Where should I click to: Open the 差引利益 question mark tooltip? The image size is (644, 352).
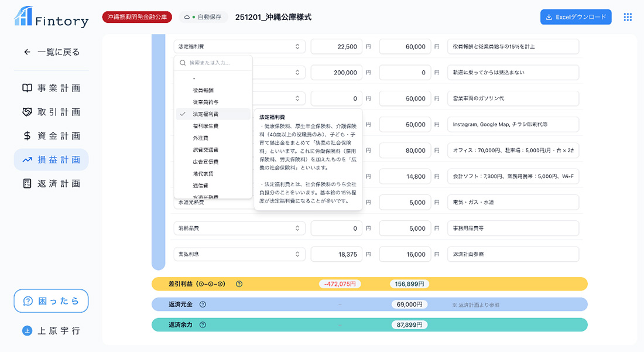click(238, 283)
